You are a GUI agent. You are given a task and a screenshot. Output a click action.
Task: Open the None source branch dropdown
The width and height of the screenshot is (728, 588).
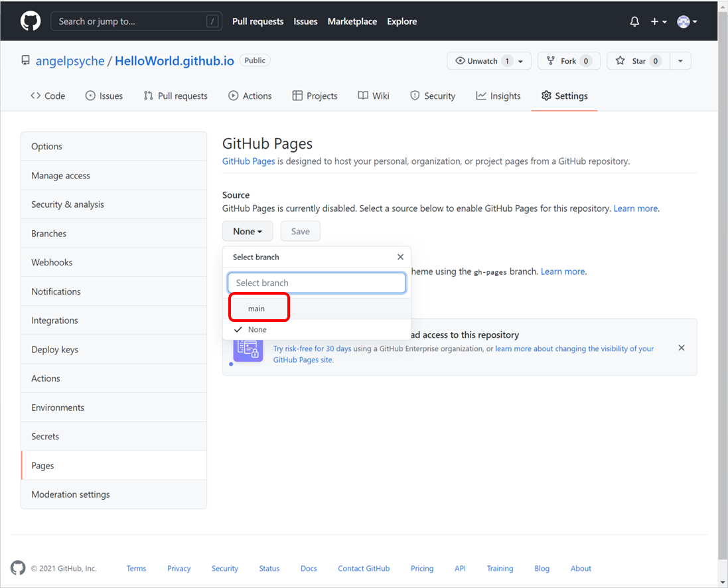click(248, 232)
